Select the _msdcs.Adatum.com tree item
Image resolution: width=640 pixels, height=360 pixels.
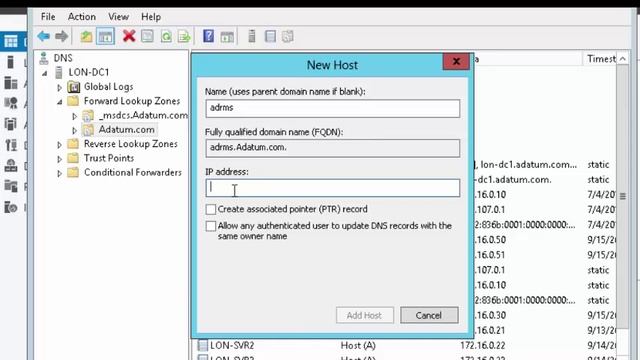(143, 116)
